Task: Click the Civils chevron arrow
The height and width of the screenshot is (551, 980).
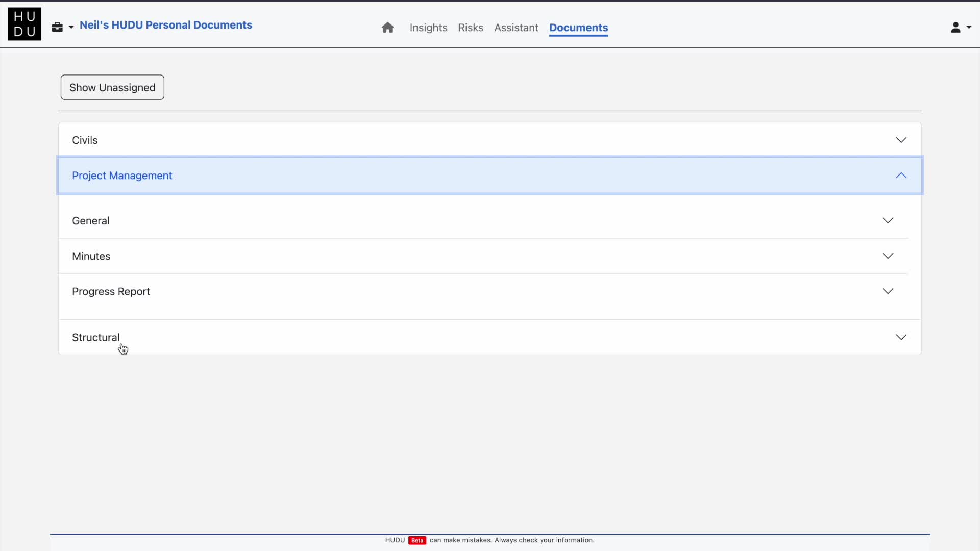Action: (901, 140)
